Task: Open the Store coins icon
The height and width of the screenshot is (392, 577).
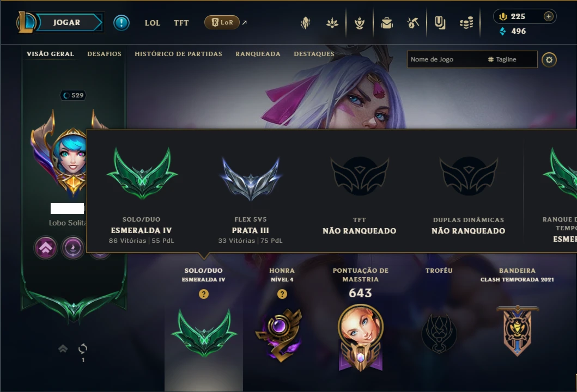Action: [x=466, y=23]
